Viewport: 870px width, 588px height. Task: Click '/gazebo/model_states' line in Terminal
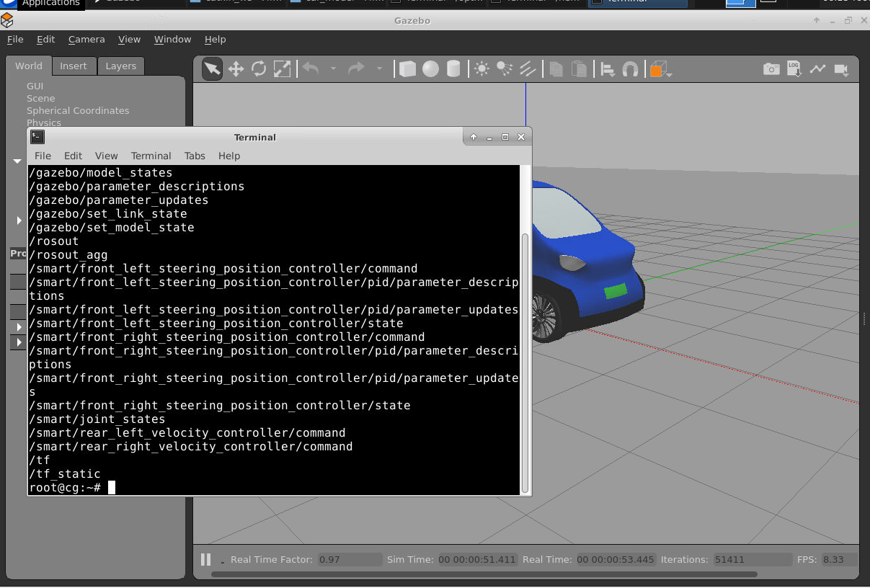point(101,173)
